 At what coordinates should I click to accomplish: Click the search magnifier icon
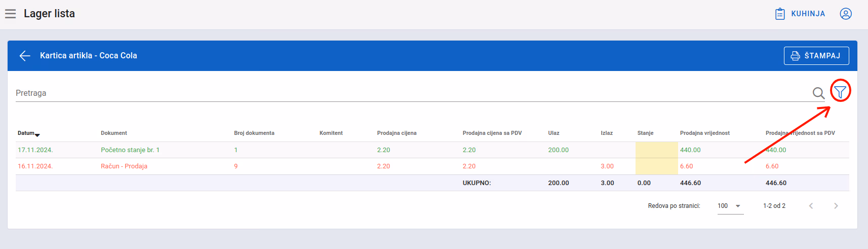click(x=818, y=93)
